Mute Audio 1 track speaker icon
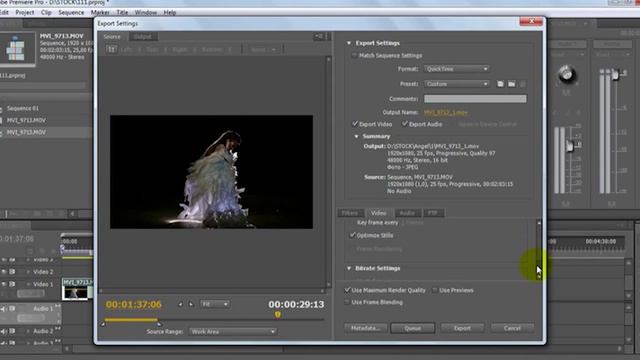The width and height of the screenshot is (640, 360). coord(4,309)
